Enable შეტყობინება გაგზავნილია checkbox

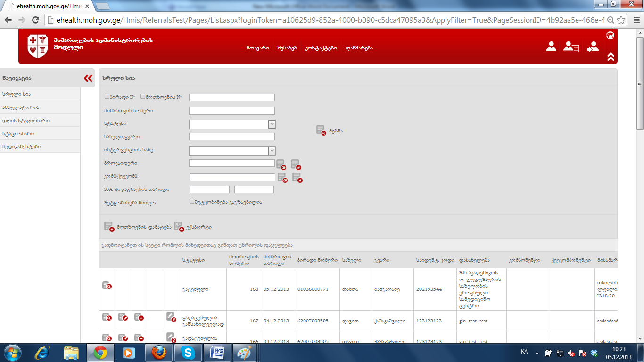(192, 201)
